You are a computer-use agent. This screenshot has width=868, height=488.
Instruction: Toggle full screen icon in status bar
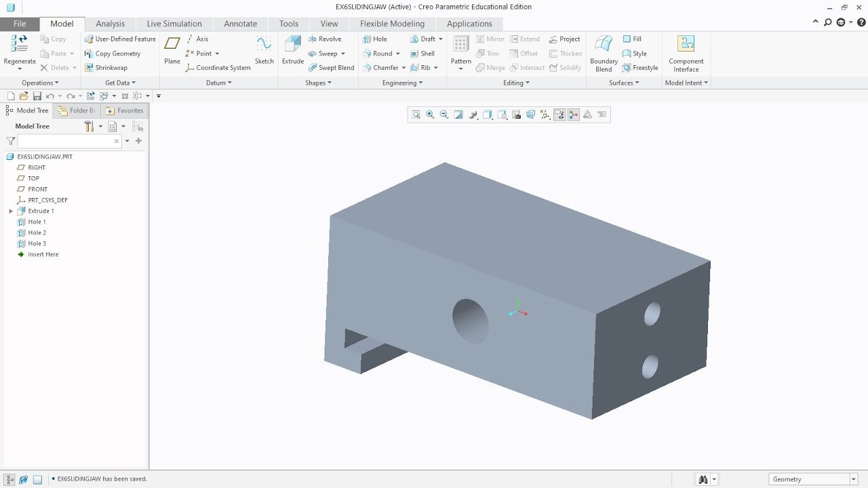[x=37, y=479]
